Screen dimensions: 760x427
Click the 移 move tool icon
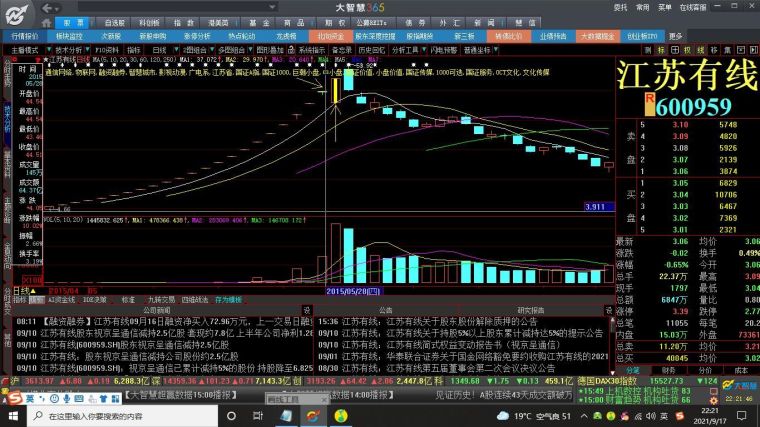pos(714,50)
